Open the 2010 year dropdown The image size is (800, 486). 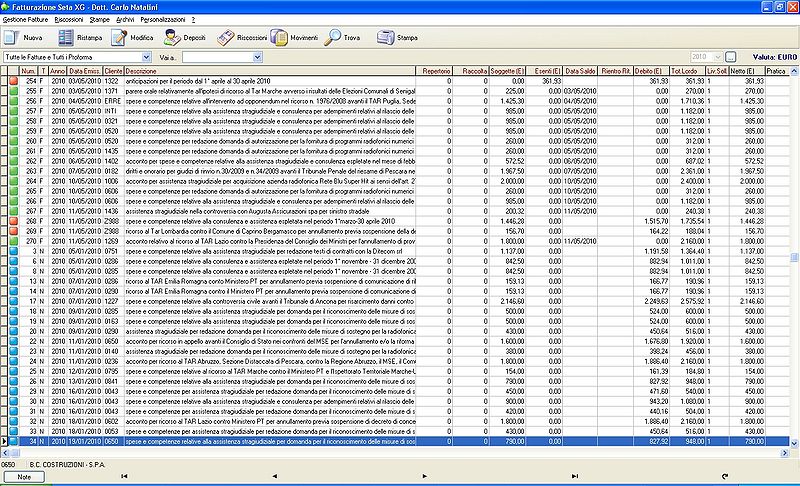[x=718, y=57]
